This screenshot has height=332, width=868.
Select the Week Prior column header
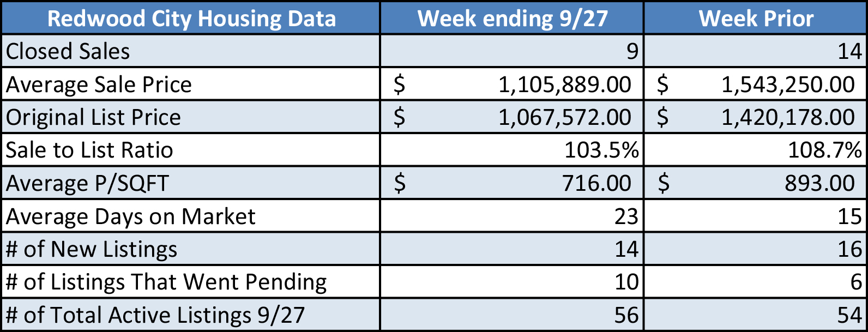[756, 17]
